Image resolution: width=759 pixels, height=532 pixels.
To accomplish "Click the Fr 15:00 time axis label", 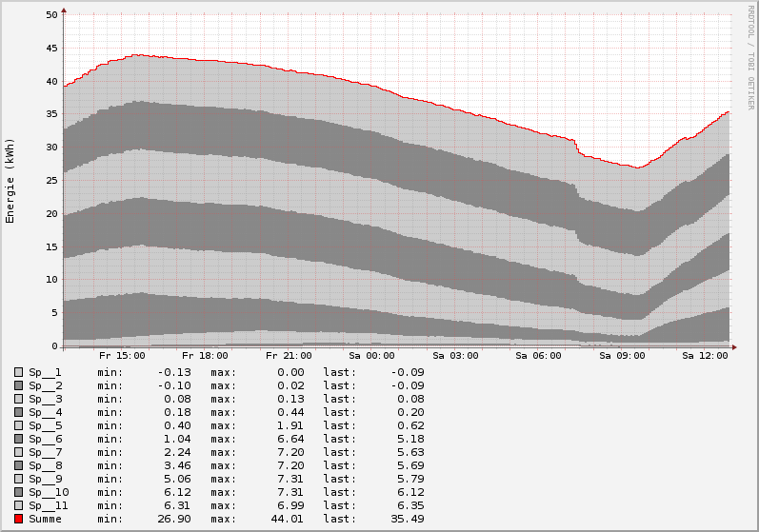I will (129, 356).
